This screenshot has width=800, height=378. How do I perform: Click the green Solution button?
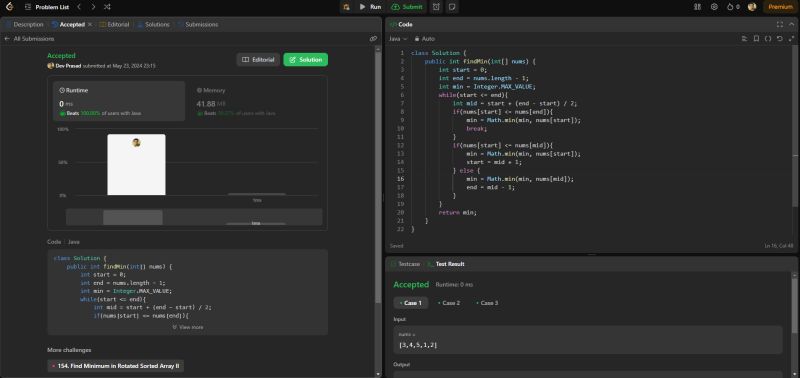click(x=306, y=60)
